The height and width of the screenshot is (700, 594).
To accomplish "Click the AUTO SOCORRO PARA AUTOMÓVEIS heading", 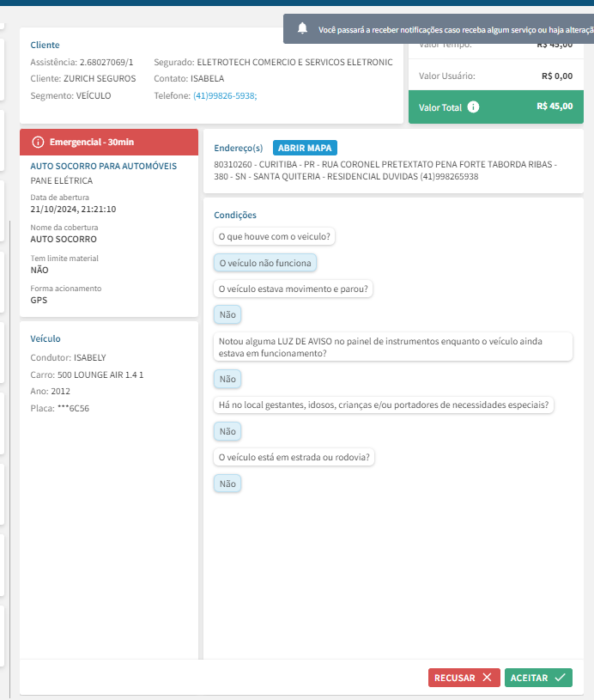I will click(x=104, y=165).
